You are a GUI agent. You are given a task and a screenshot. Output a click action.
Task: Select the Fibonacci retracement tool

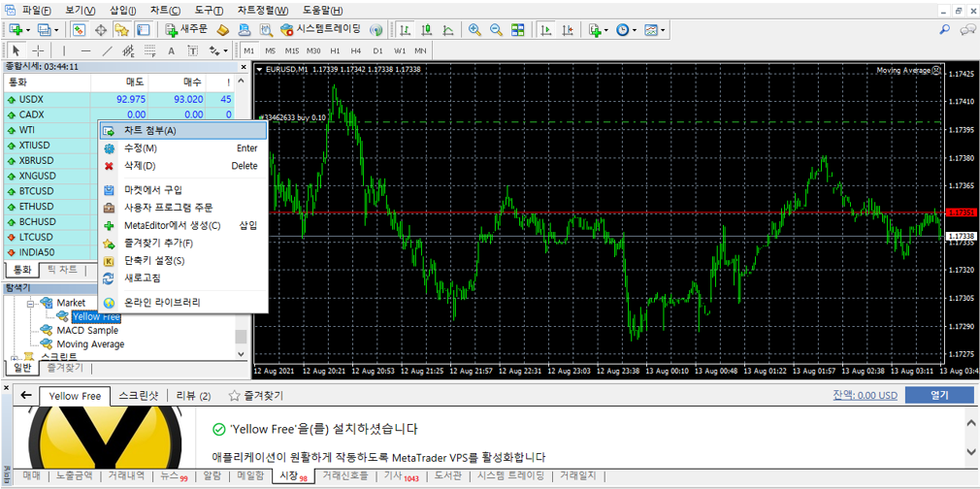(x=150, y=50)
